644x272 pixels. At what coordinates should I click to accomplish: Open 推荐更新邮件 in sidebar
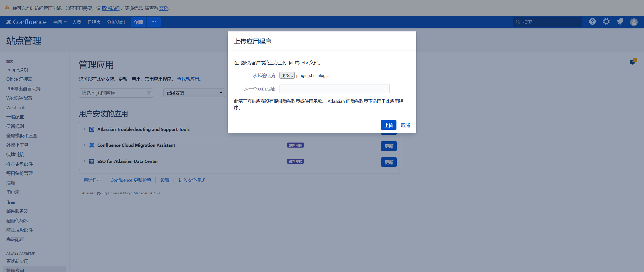(20, 164)
